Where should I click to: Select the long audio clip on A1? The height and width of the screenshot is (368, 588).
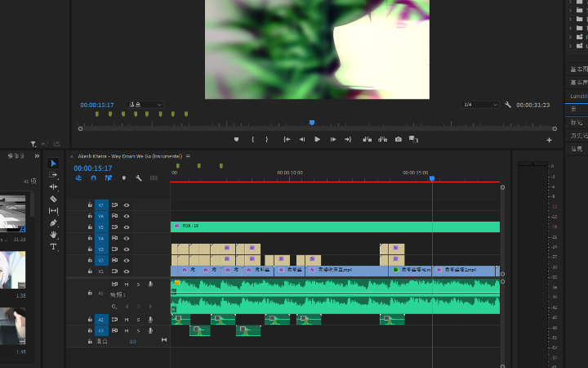click(336, 297)
